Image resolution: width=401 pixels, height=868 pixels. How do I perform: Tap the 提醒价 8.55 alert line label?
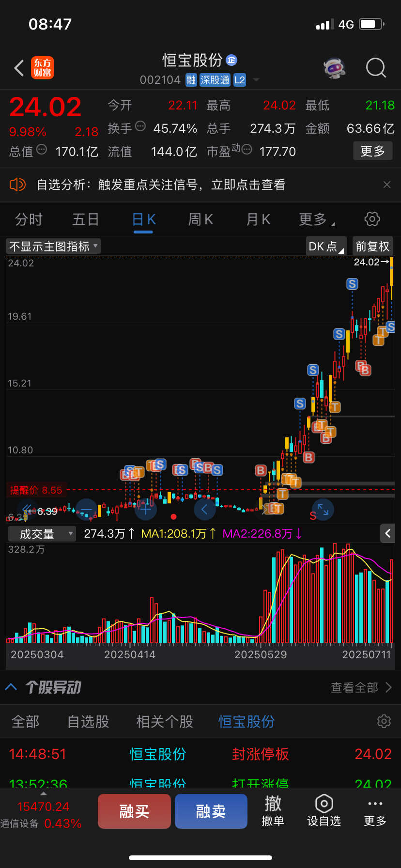click(x=36, y=490)
